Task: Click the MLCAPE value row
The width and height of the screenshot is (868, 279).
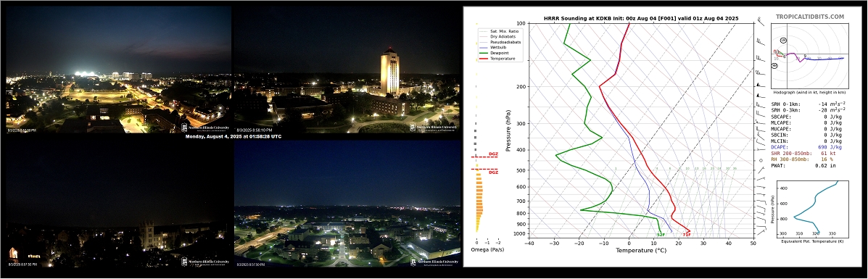Action: 806,122
